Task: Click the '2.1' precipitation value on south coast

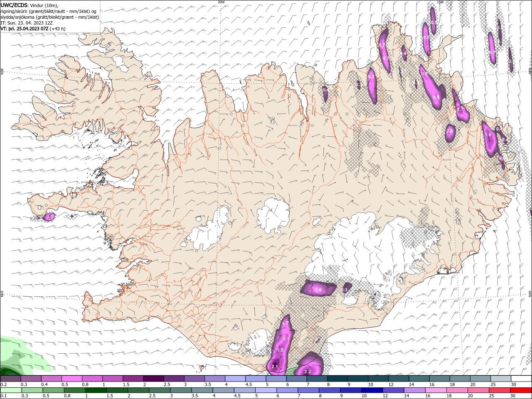Action: (x=275, y=367)
